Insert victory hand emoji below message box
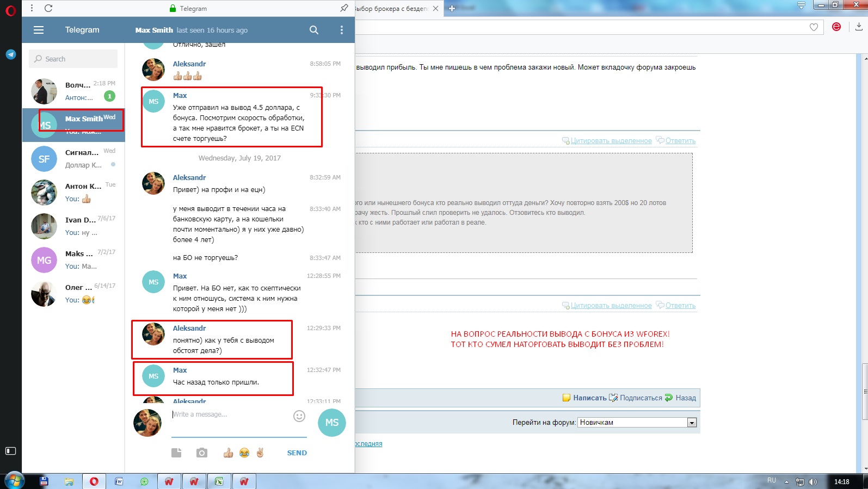Image resolution: width=868 pixels, height=489 pixels. 260,453
